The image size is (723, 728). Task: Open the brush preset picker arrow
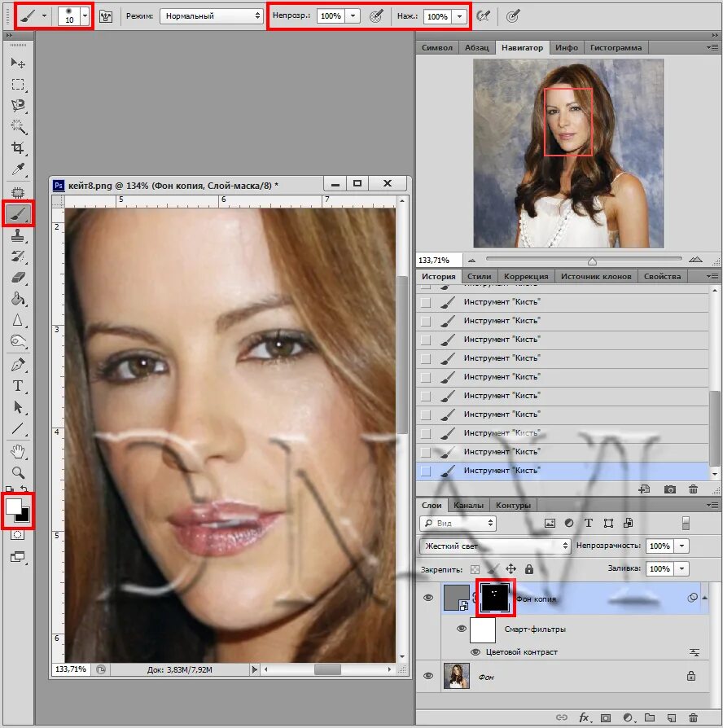[85, 16]
